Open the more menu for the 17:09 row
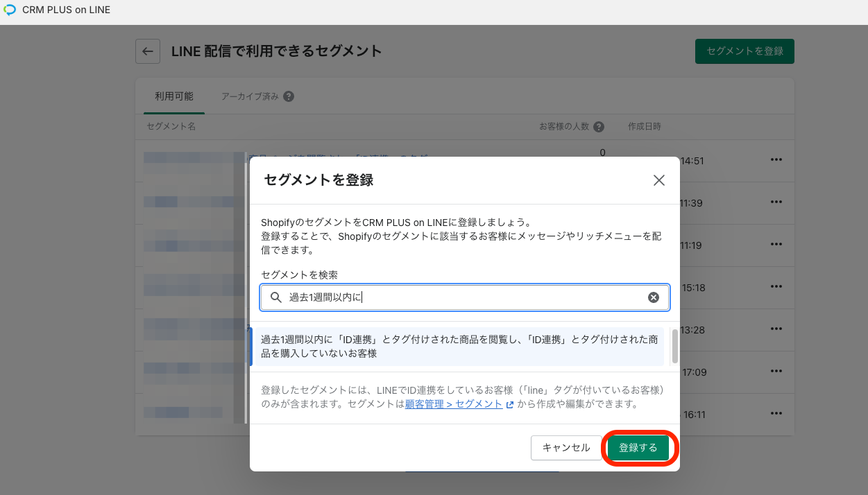Viewport: 868px width, 495px height. pos(776,372)
